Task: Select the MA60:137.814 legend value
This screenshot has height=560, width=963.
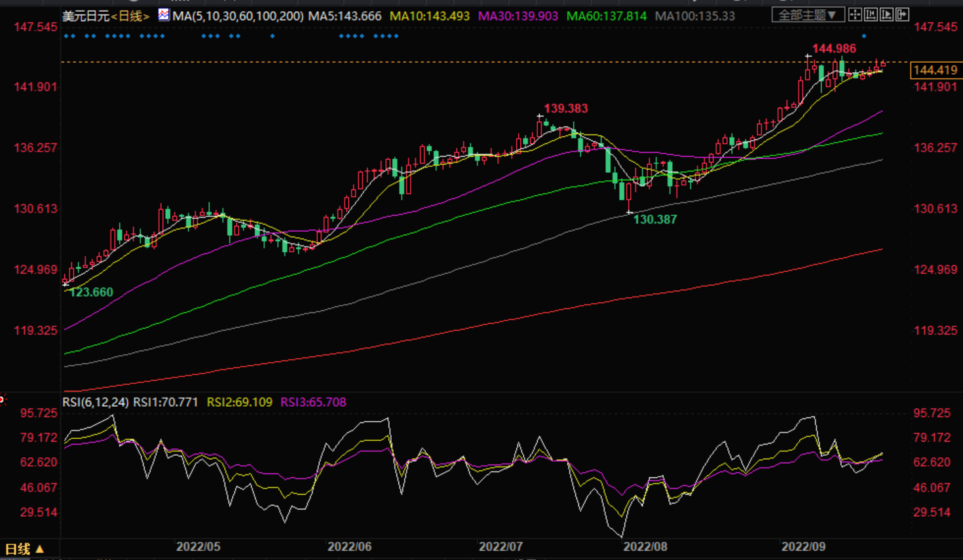Action: tap(607, 16)
